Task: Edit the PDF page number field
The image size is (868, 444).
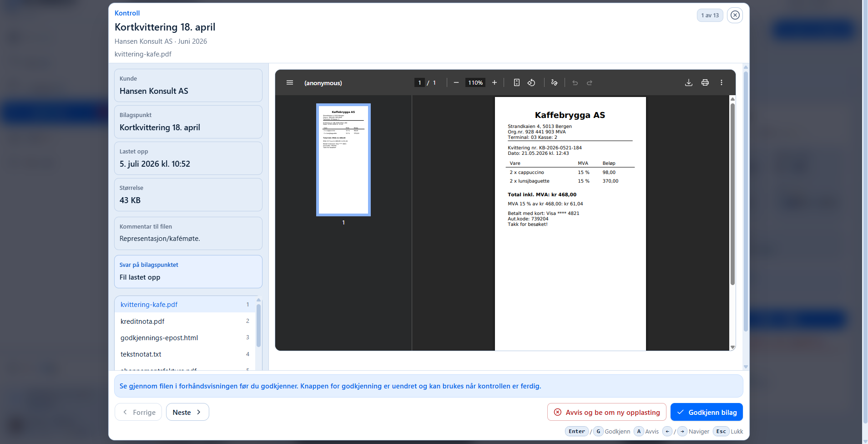Action: (x=419, y=82)
